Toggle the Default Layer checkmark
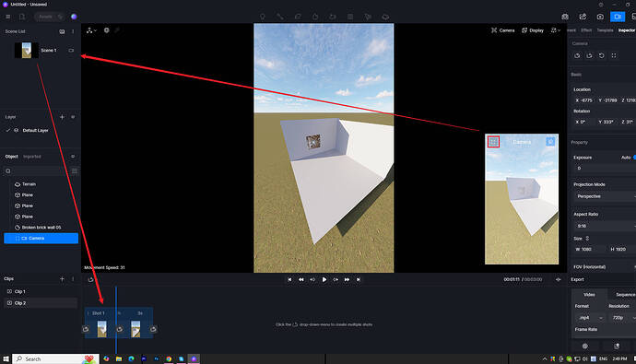 (x=8, y=131)
